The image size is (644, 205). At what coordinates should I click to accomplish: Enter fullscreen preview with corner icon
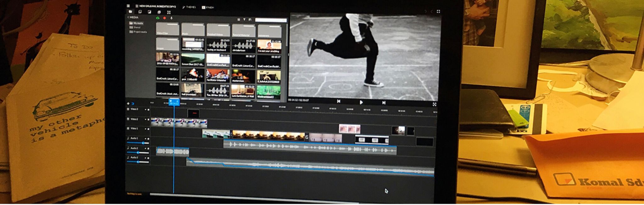pyautogui.click(x=435, y=104)
